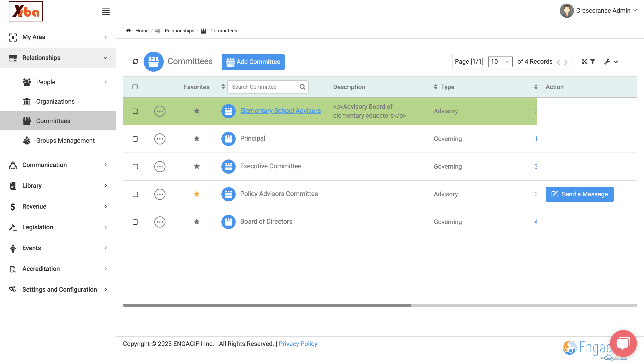Viewport: 644px width, 364px height.
Task: Open the filter funnel icon
Action: pos(592,62)
